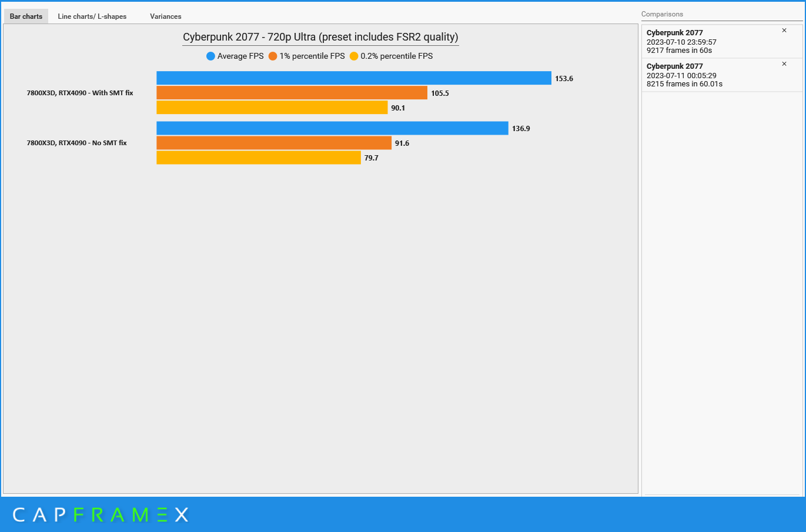806x532 pixels.
Task: Select the comparison with 9217 frames in 60s
Action: [722, 42]
